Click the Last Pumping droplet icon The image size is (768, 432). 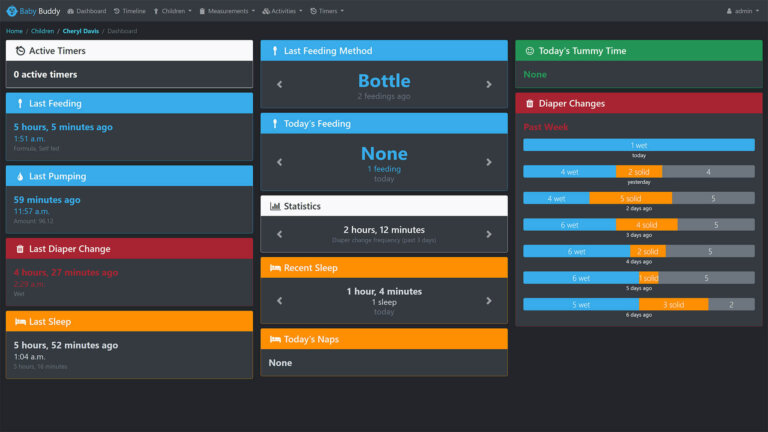(x=20, y=176)
